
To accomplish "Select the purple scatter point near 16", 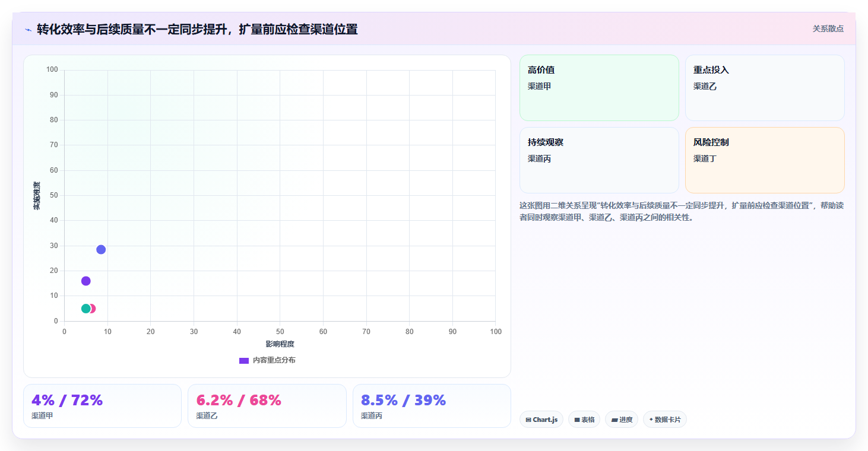I will coord(85,281).
